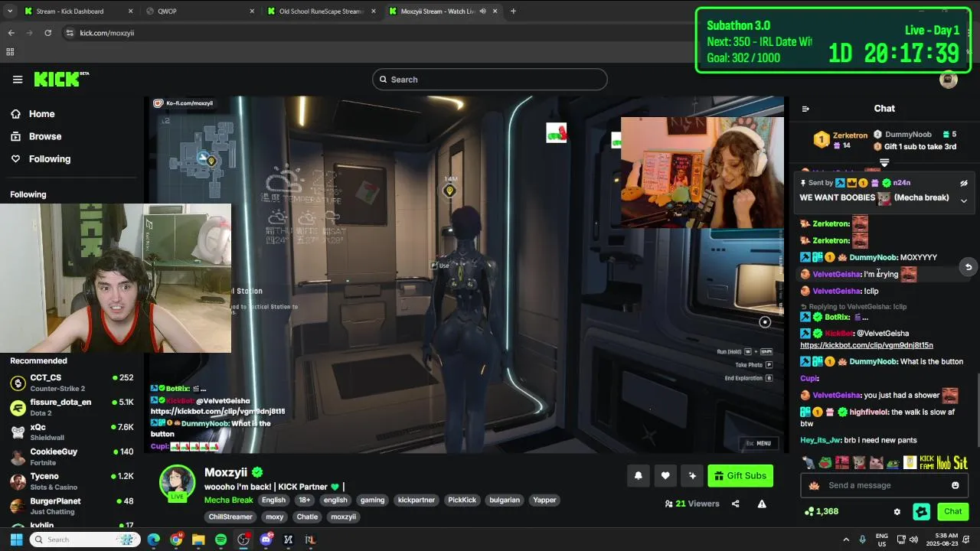Report the stream with warning icon
Screen dimensions: 980x551
click(762, 504)
